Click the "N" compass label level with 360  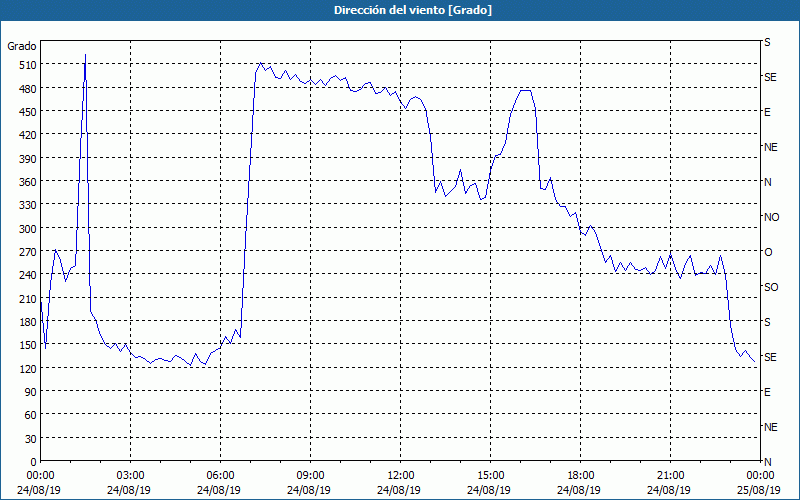tap(768, 182)
